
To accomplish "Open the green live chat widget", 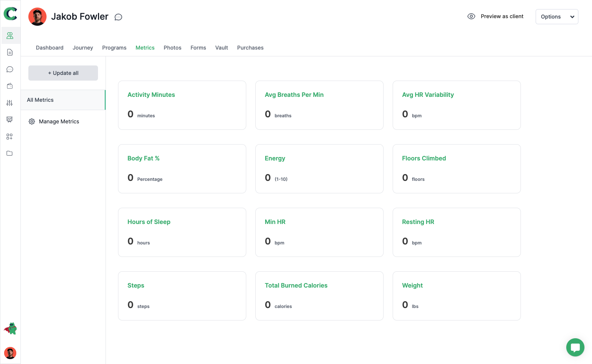I will tap(575, 347).
